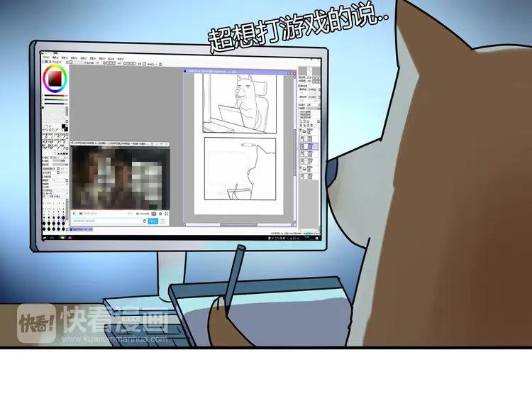Image resolution: width=532 pixels, height=416 pixels.
Task: Open the list icon right of send button
Action: point(163,221)
